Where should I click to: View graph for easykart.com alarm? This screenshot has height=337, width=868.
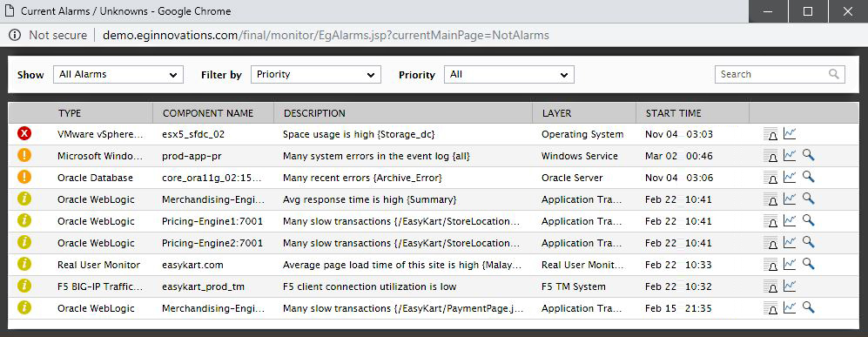pyautogui.click(x=790, y=265)
